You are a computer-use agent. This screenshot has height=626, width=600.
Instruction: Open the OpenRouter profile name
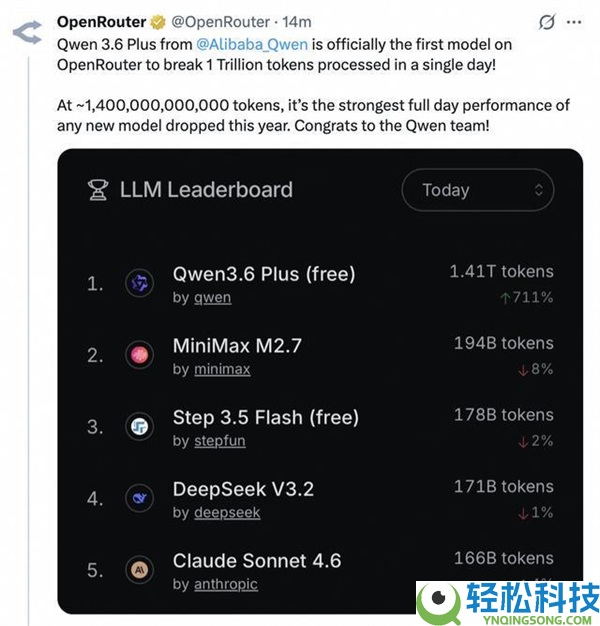(x=102, y=21)
